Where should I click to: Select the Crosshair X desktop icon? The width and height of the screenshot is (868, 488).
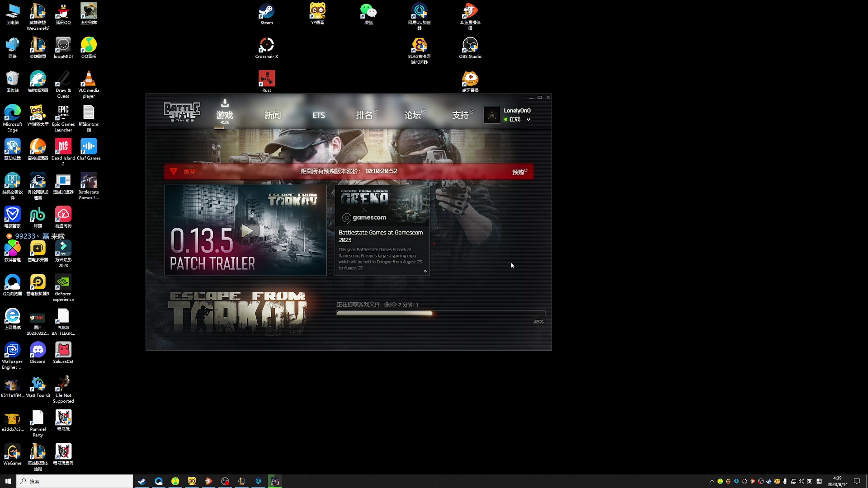point(267,48)
